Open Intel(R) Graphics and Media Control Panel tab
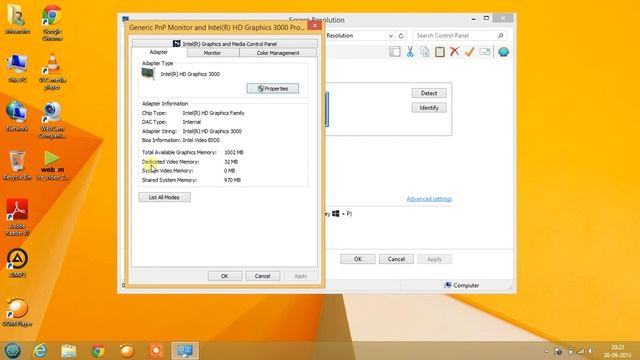Viewport: 640px width, 360px height. tap(225, 44)
